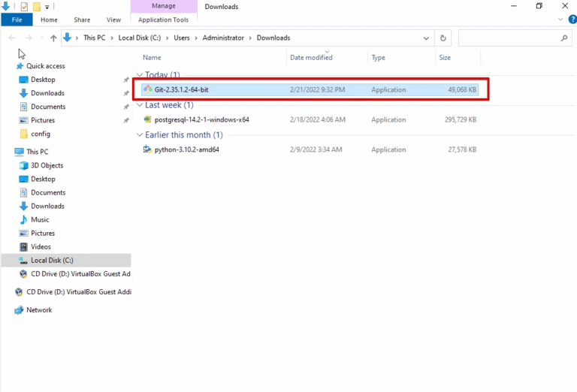577x392 pixels.
Task: Select Network in navigation pane
Action: pos(39,310)
